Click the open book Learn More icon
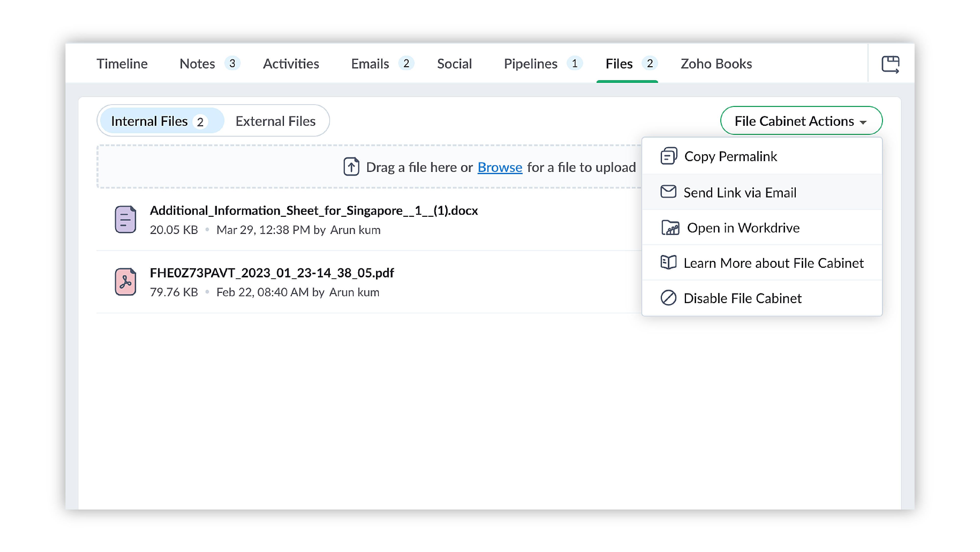Viewport: 980px width, 552px height. tap(668, 263)
